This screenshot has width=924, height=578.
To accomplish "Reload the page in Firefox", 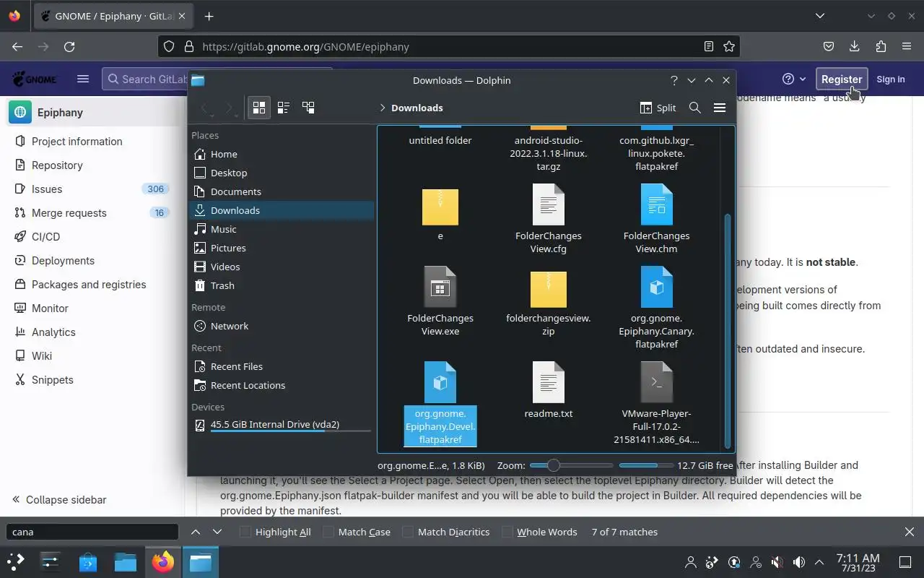I will pyautogui.click(x=69, y=46).
